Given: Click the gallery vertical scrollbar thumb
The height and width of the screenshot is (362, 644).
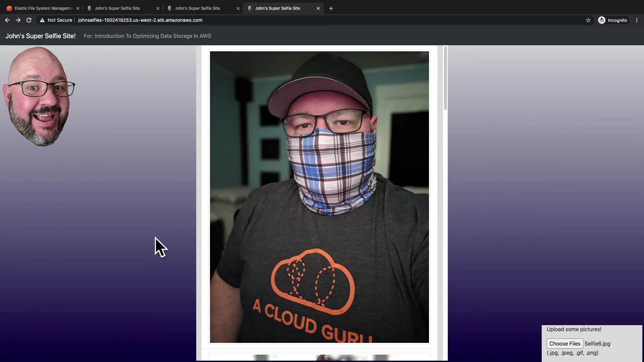Looking at the screenshot, I should pos(445,78).
